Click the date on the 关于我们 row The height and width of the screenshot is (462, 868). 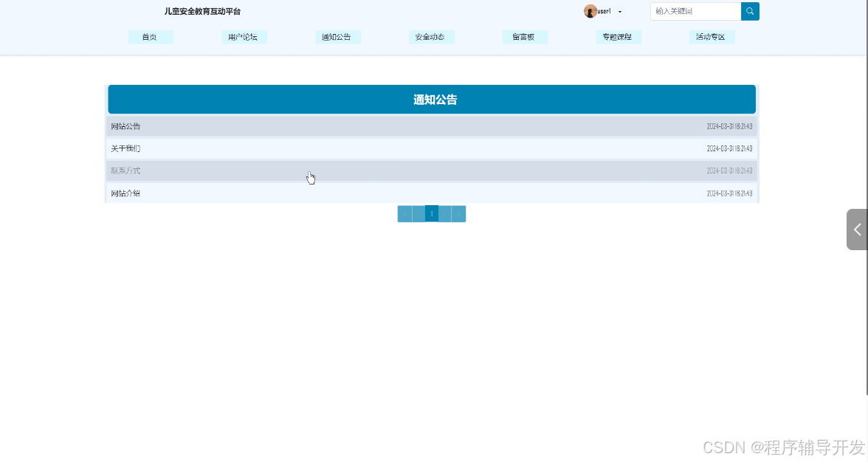point(729,148)
